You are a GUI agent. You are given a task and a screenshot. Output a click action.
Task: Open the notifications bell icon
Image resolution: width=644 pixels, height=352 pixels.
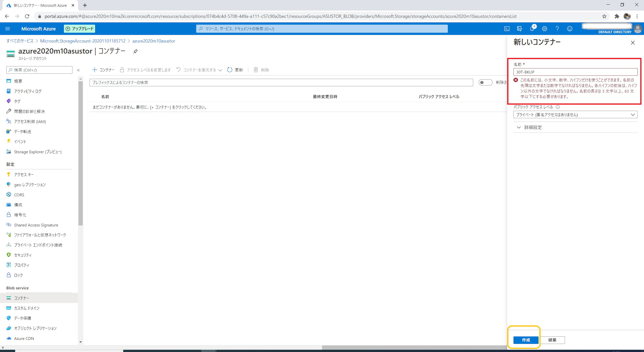pyautogui.click(x=532, y=29)
